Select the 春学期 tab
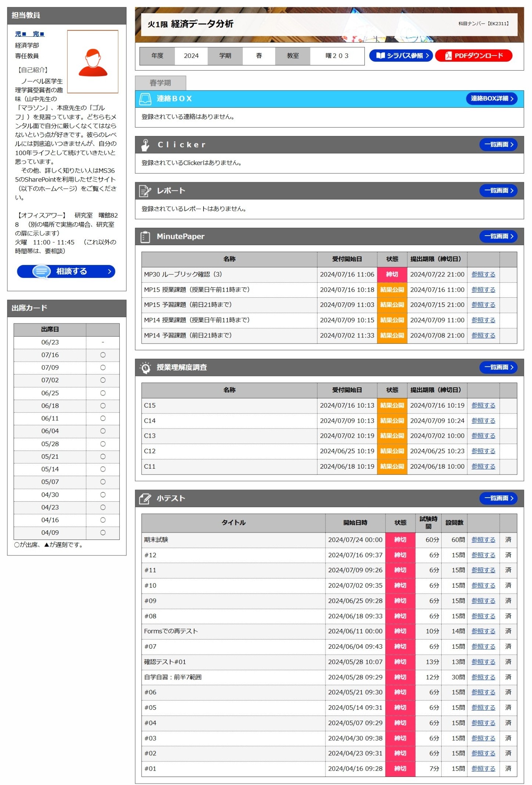 [160, 83]
